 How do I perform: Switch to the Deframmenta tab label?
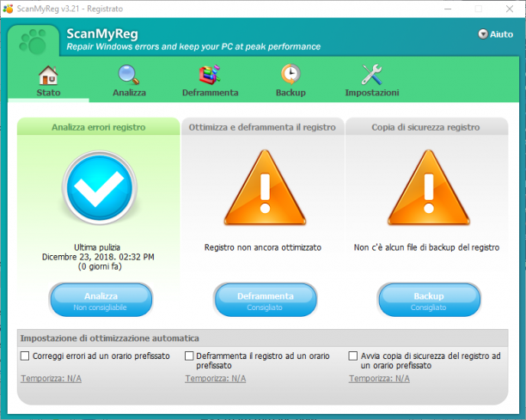point(210,93)
